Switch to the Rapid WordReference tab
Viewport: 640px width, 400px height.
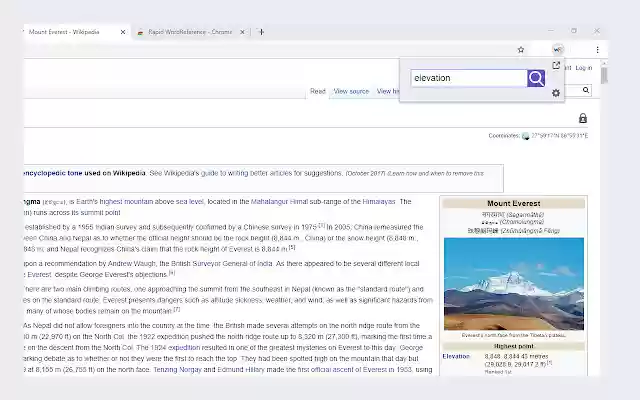click(190, 32)
